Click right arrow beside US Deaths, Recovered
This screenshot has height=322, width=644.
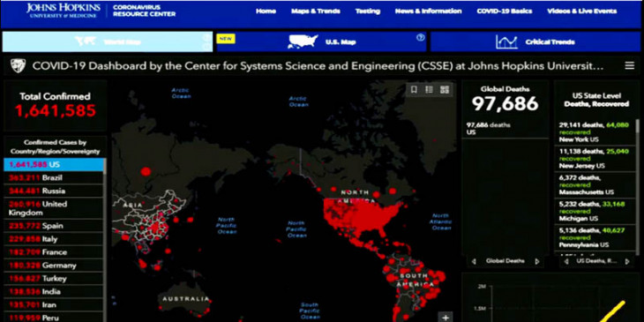point(627,261)
